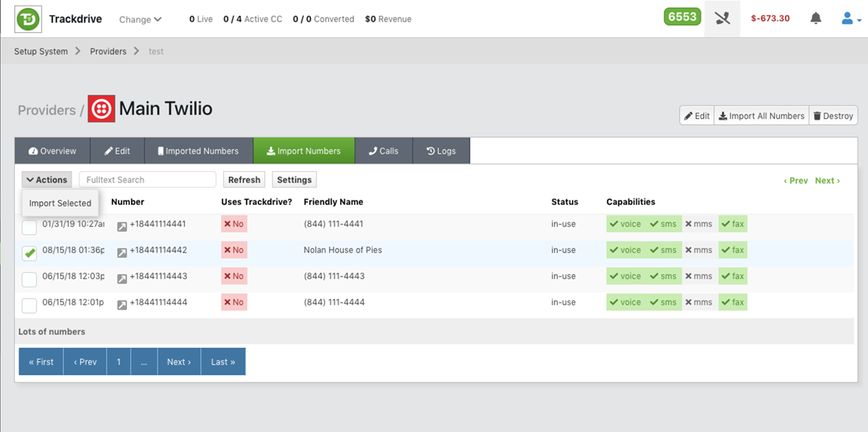Click the $-673.30 balance
Screen dimensions: 868x432
click(770, 18)
